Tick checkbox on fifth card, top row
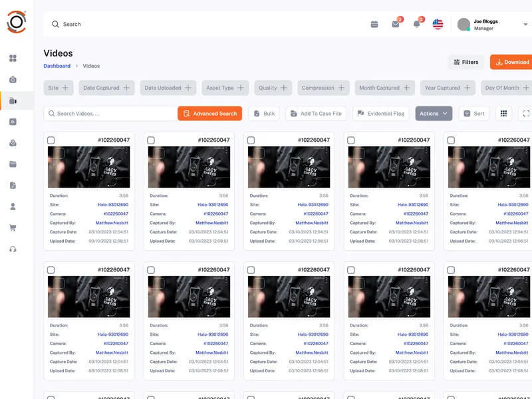 pyautogui.click(x=451, y=140)
